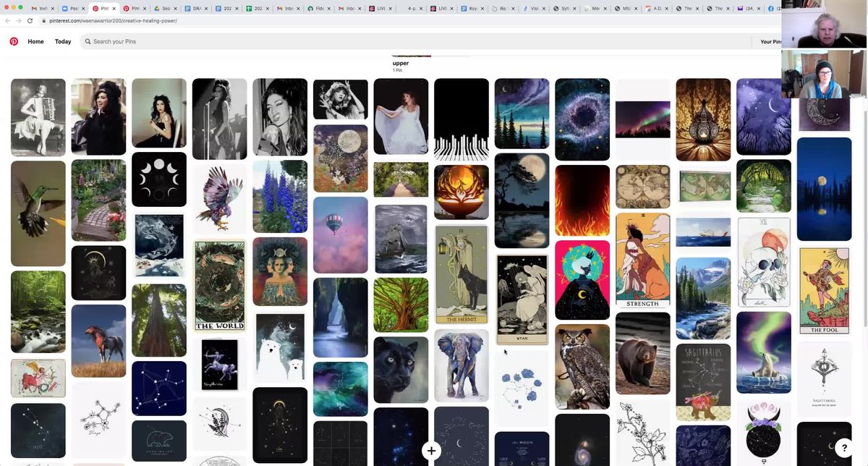The width and height of the screenshot is (868, 466).
Task: Open the owl illustration pin
Action: (582, 367)
